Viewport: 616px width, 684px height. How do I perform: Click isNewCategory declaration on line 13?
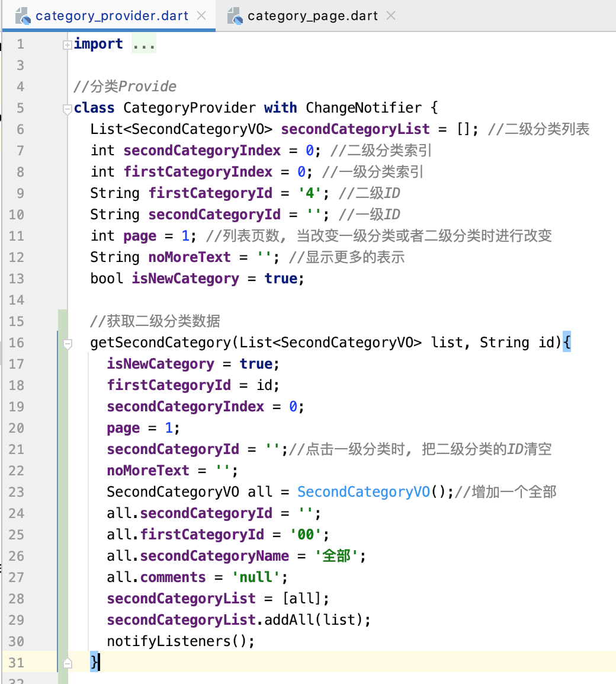tap(185, 279)
